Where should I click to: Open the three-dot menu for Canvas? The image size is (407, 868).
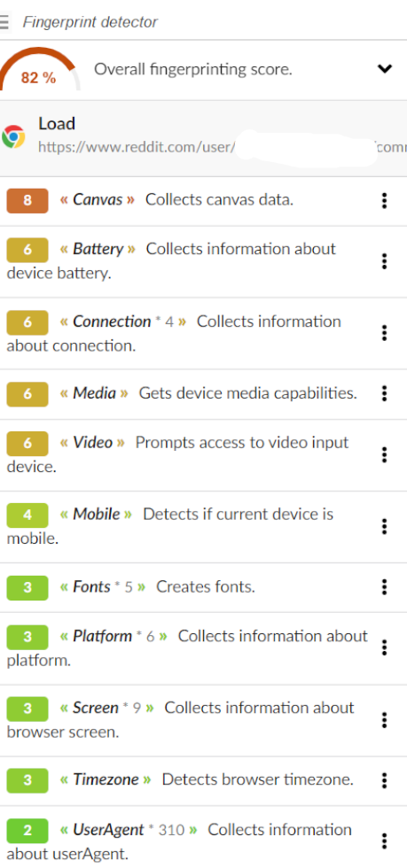click(384, 200)
